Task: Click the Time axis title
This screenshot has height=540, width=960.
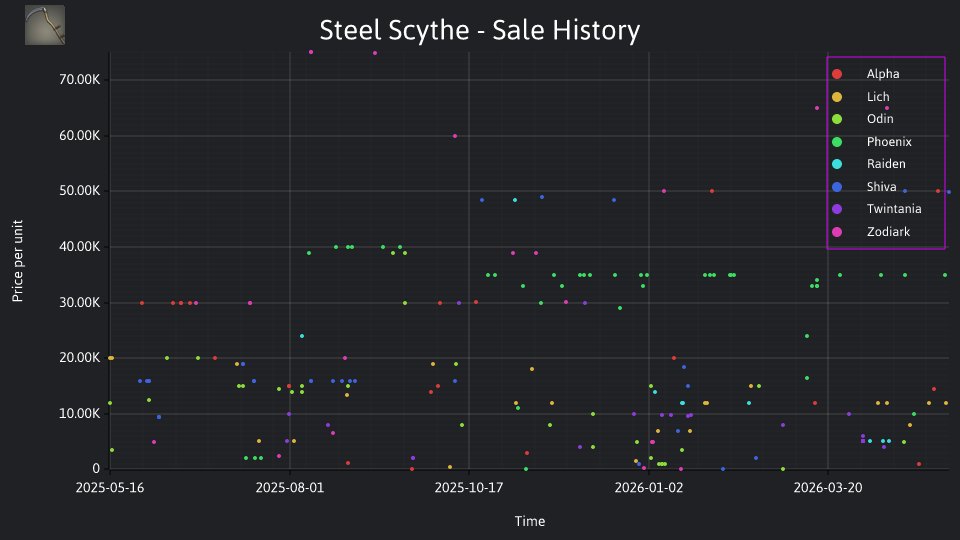Action: (x=530, y=521)
